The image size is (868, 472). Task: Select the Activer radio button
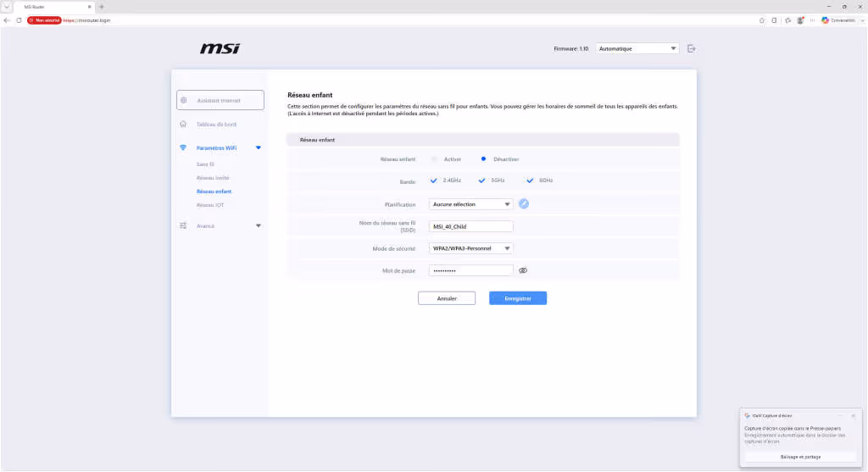(434, 159)
